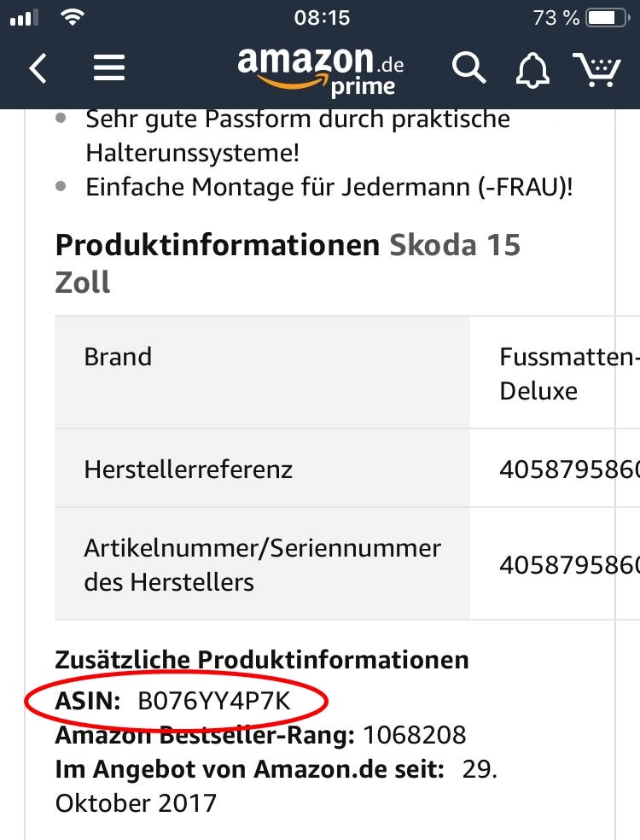Open notifications bell icon
640x840 pixels.
click(x=532, y=70)
